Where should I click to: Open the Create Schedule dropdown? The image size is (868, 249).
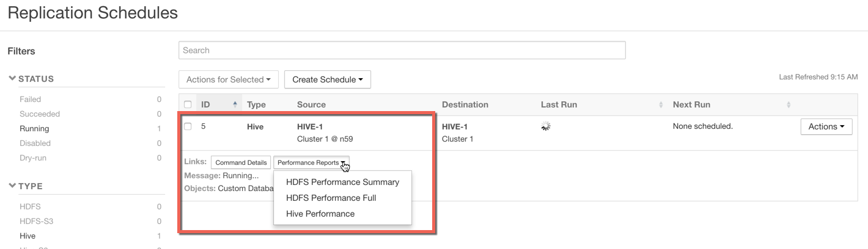coord(327,79)
